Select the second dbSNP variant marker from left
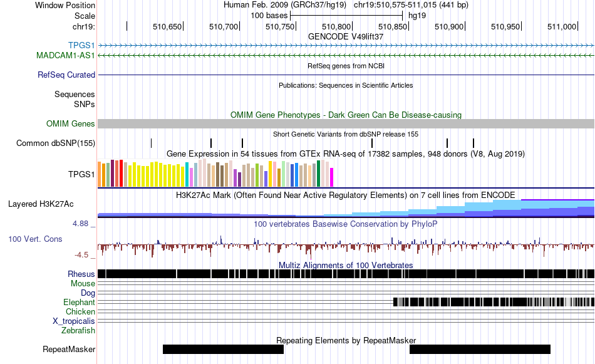The image size is (595, 364). click(x=211, y=143)
